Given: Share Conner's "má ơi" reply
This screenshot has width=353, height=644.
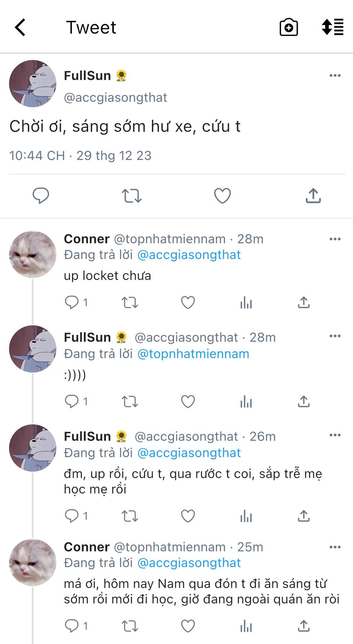Looking at the screenshot, I should [x=304, y=626].
